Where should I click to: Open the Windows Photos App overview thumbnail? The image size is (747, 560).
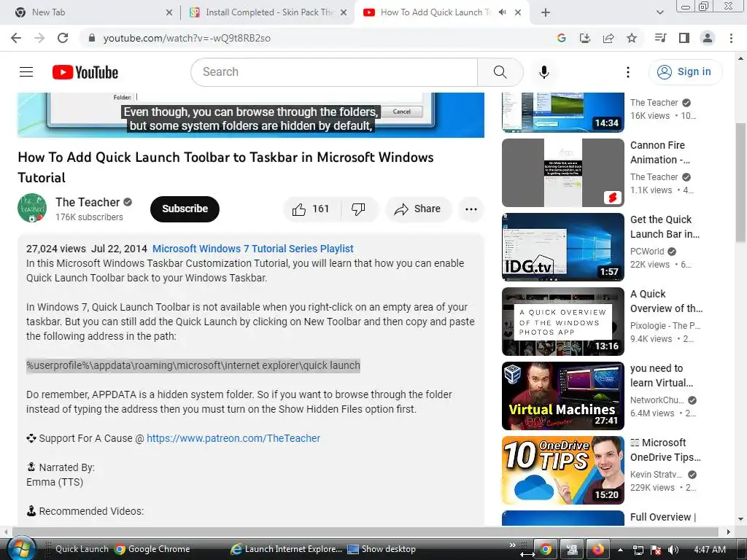(562, 322)
